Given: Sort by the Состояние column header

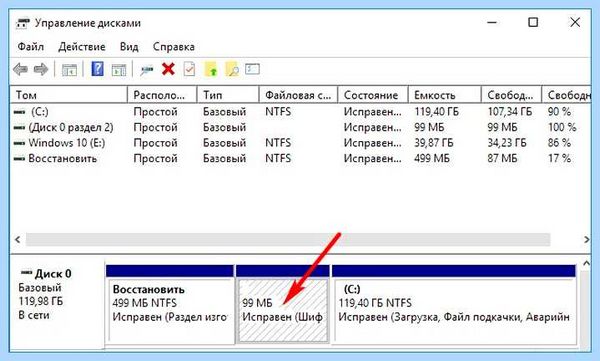Looking at the screenshot, I should pos(373,95).
